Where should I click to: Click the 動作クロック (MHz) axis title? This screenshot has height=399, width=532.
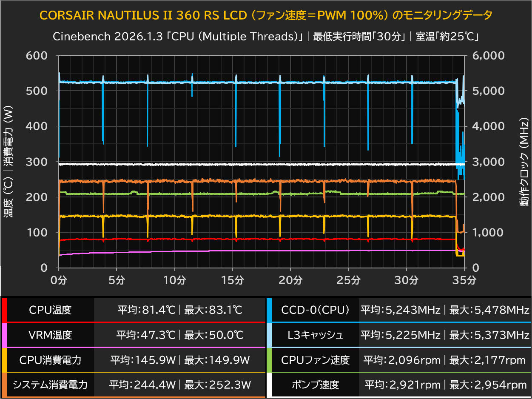[x=523, y=162]
